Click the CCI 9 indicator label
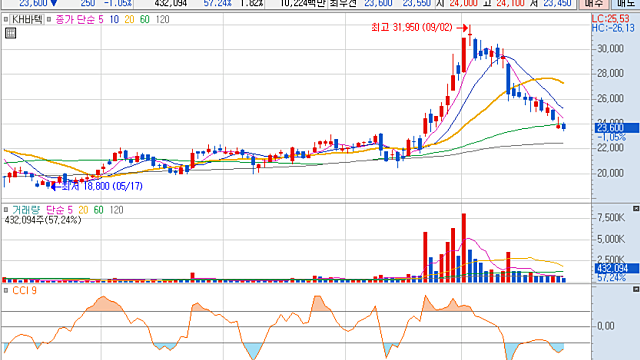The height and width of the screenshot is (360, 640). [24, 290]
